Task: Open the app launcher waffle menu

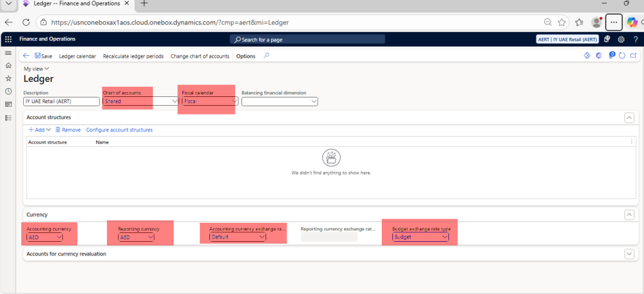Action: pyautogui.click(x=8, y=39)
